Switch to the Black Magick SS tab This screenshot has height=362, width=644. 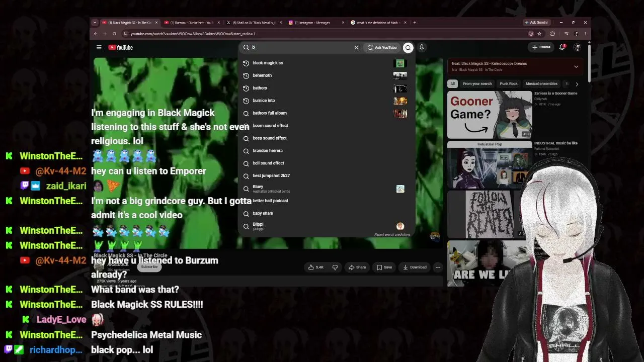click(129, 23)
